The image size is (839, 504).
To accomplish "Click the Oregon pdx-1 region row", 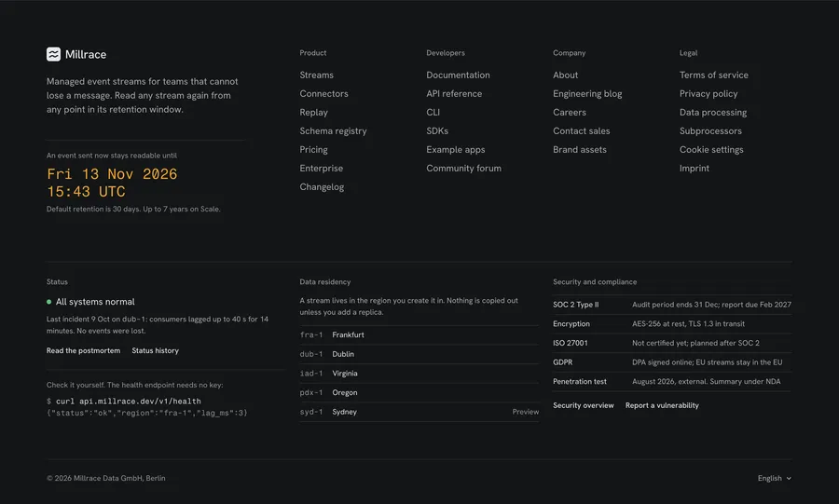I will coord(419,393).
